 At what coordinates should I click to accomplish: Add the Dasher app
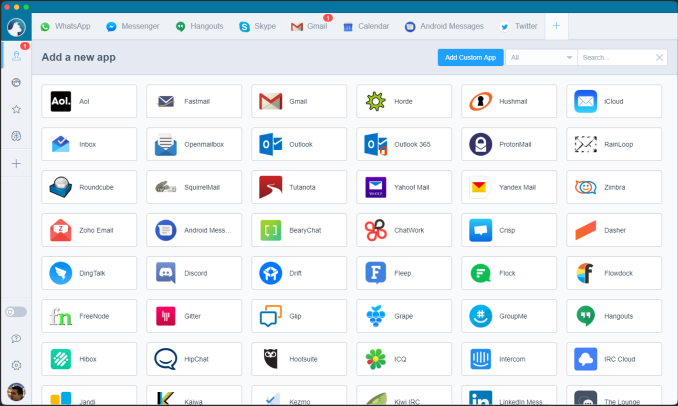pyautogui.click(x=614, y=230)
